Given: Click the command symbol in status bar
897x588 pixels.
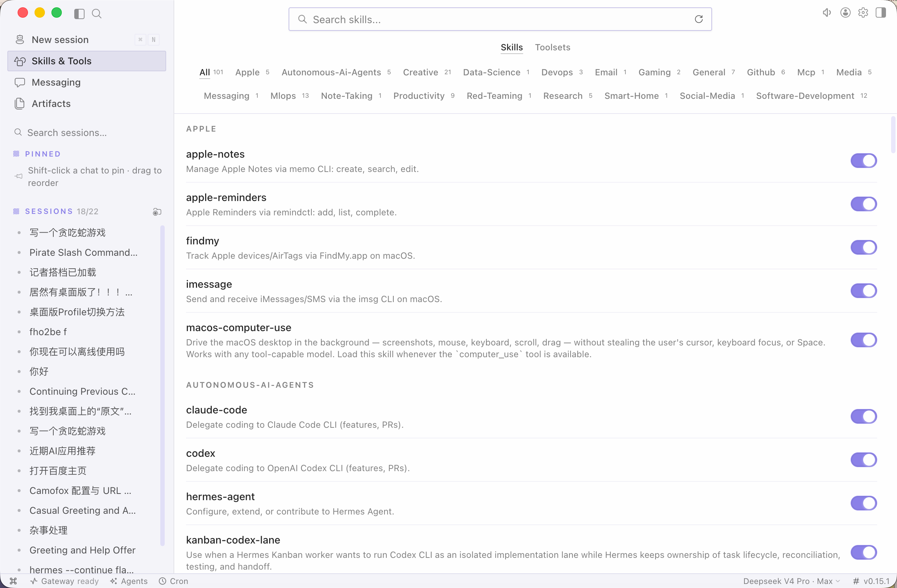Looking at the screenshot, I should [x=14, y=581].
